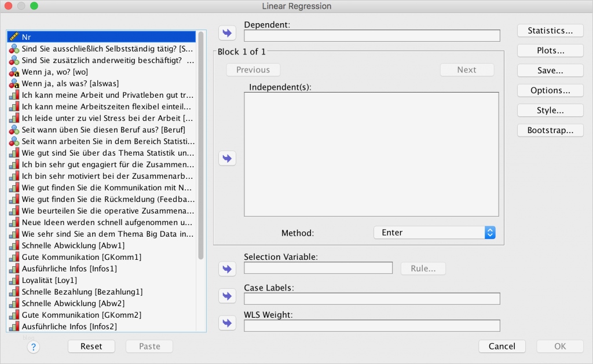The height and width of the screenshot is (364, 593).
Task: Click ordinal icon of 'Neue Ideen werden schnell aufgenommen'
Action: pyautogui.click(x=14, y=222)
